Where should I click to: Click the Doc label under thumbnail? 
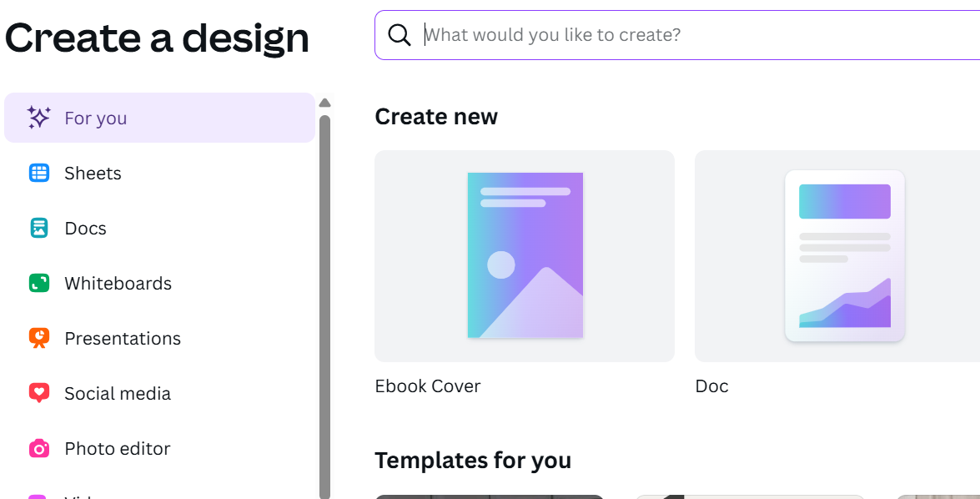pos(711,386)
